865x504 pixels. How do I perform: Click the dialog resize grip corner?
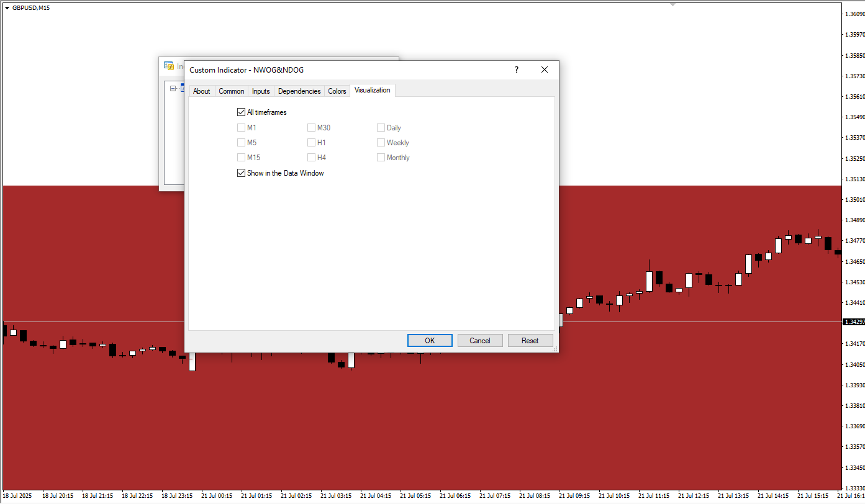555,349
